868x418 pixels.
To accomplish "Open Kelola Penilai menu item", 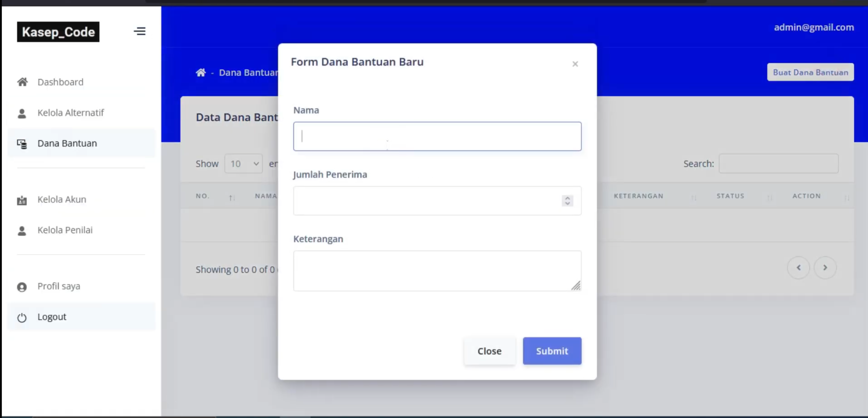I will (x=81, y=230).
